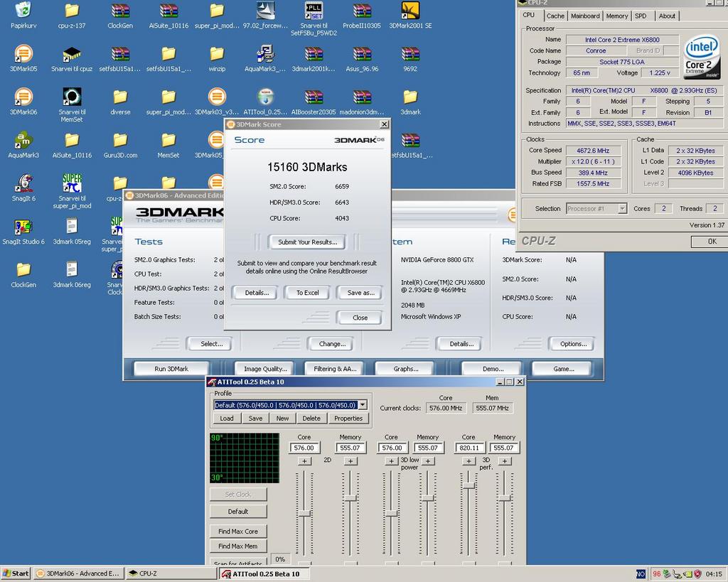Image resolution: width=728 pixels, height=582 pixels.
Task: Click Save as in the score dialog
Action: click(360, 293)
